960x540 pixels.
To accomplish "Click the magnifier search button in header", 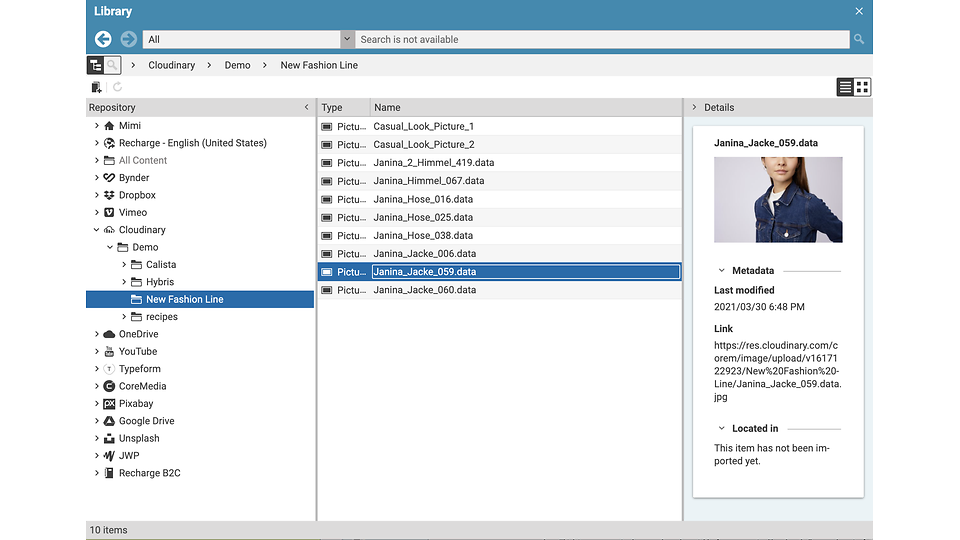I will (x=859, y=39).
